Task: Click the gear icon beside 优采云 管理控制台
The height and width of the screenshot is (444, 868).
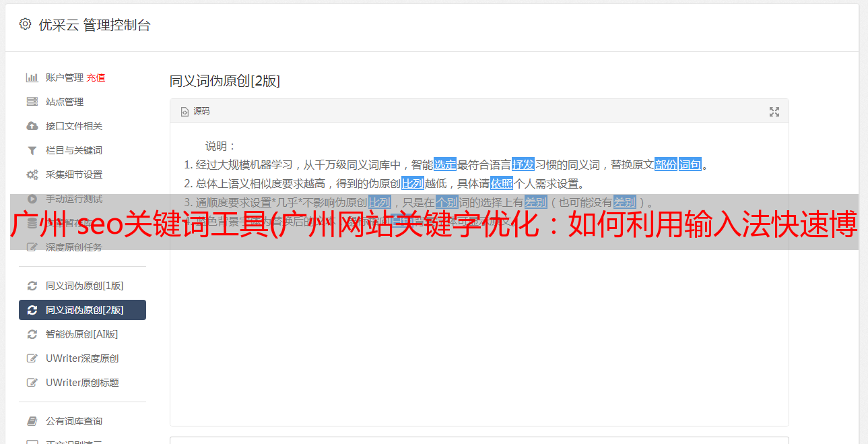Action: pyautogui.click(x=25, y=24)
